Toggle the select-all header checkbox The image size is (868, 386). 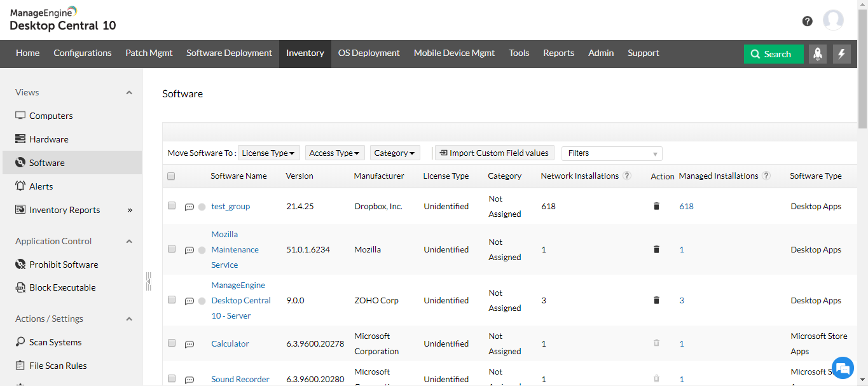tap(171, 176)
